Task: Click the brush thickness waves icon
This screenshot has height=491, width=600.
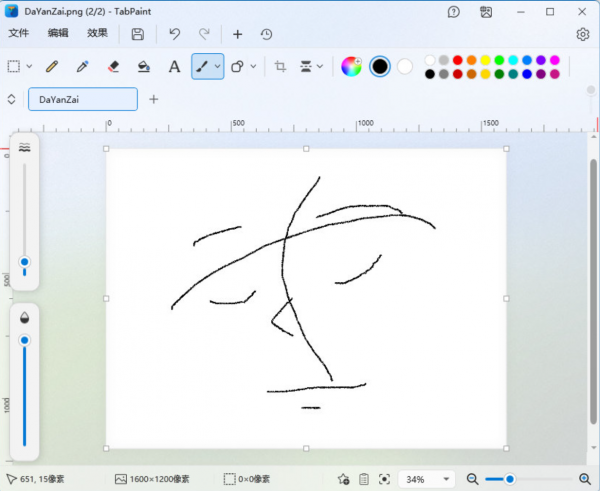Action: (x=24, y=147)
